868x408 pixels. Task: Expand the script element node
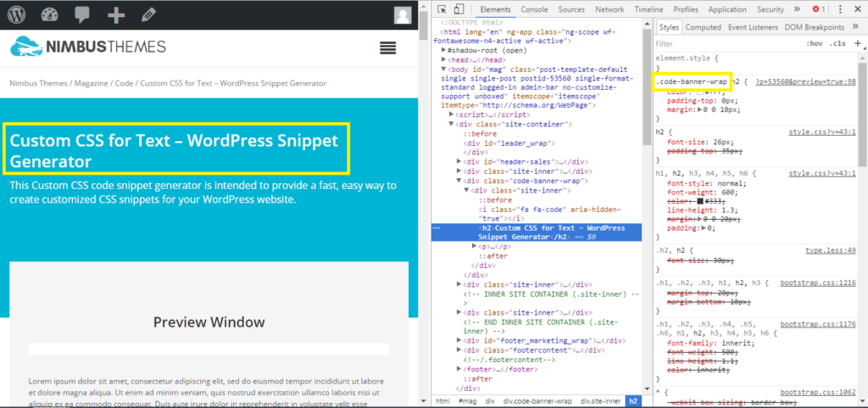pos(451,114)
